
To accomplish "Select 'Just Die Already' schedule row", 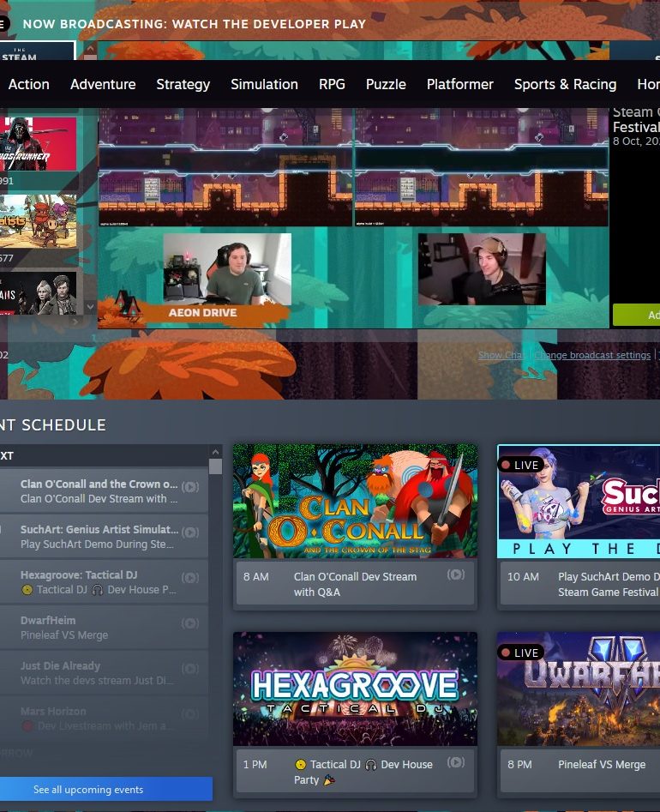I will tap(104, 673).
